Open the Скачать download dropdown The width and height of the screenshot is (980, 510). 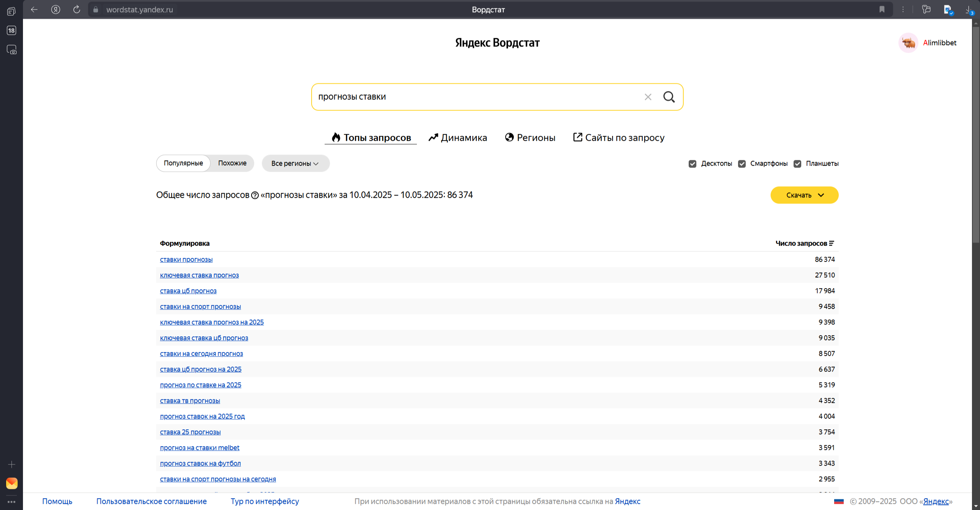(804, 195)
